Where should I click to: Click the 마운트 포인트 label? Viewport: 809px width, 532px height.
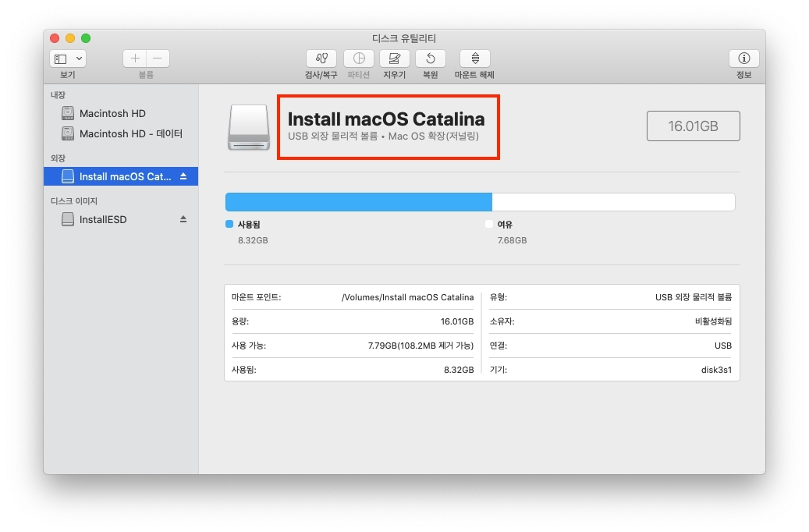257,297
